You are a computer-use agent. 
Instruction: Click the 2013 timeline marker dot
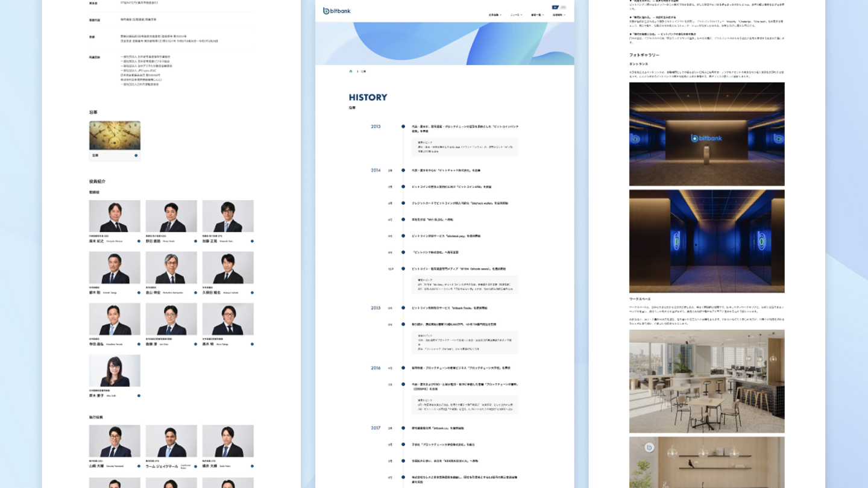coord(403,127)
